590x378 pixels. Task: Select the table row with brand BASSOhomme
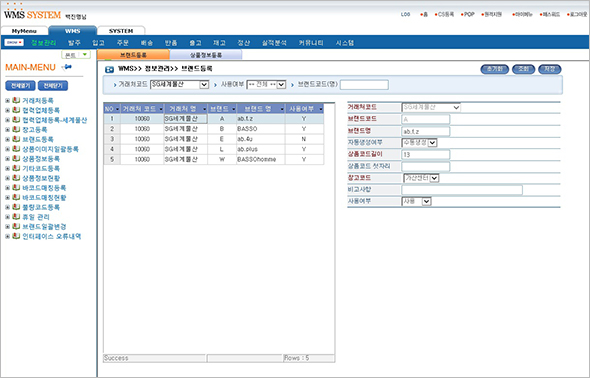(214, 159)
